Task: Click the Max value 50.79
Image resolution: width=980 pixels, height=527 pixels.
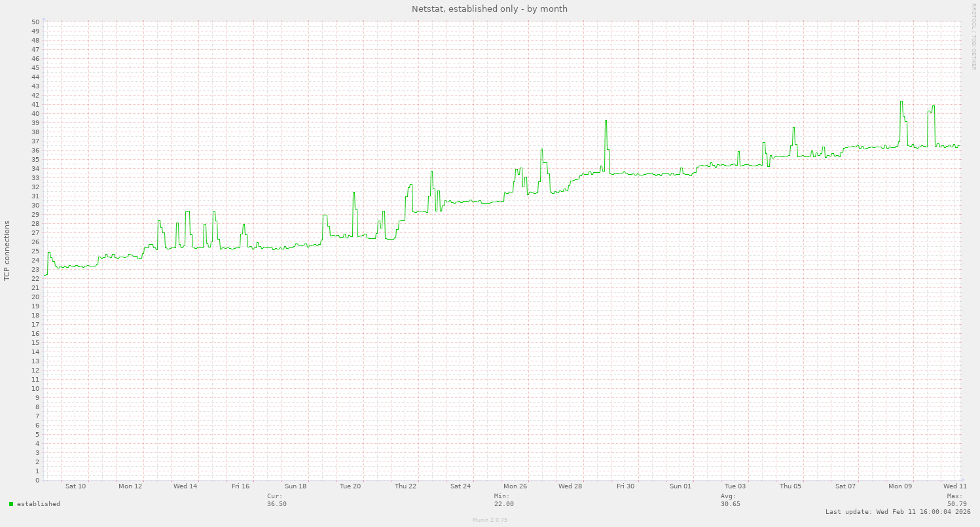Action: (x=956, y=504)
